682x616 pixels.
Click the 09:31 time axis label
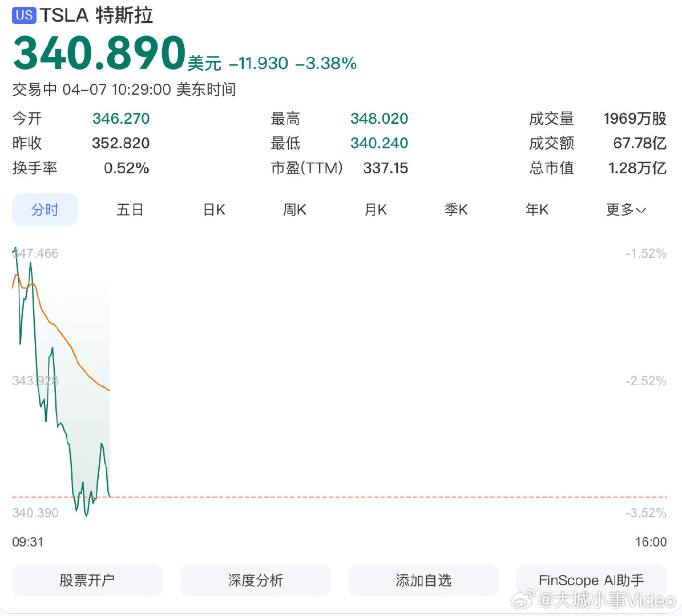click(x=27, y=542)
